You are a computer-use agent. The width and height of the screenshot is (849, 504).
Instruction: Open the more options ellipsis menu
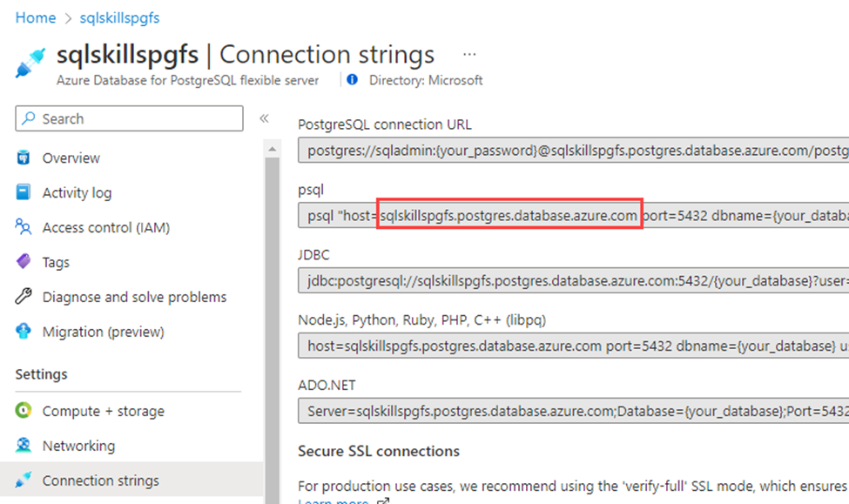point(469,54)
